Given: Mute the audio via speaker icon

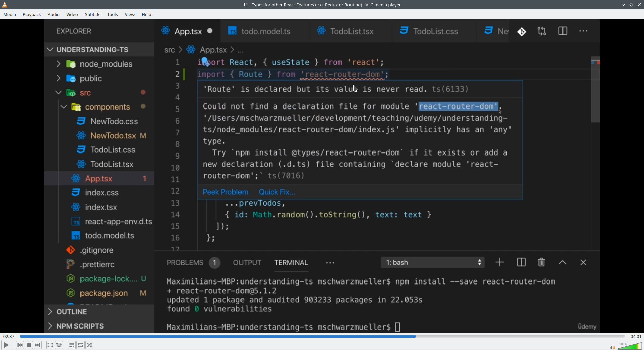Looking at the screenshot, I should click(612, 347).
